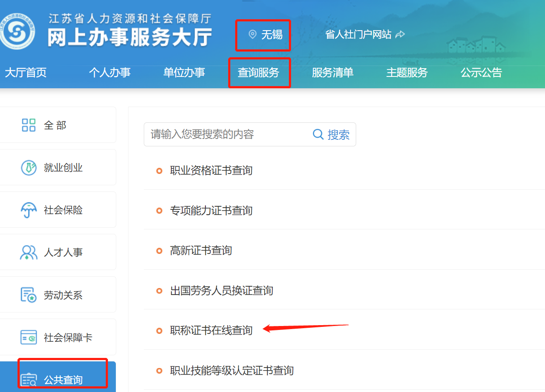This screenshot has height=392, width=545.
Task: Switch to 个人办事 in the navigation bar
Action: (x=110, y=73)
